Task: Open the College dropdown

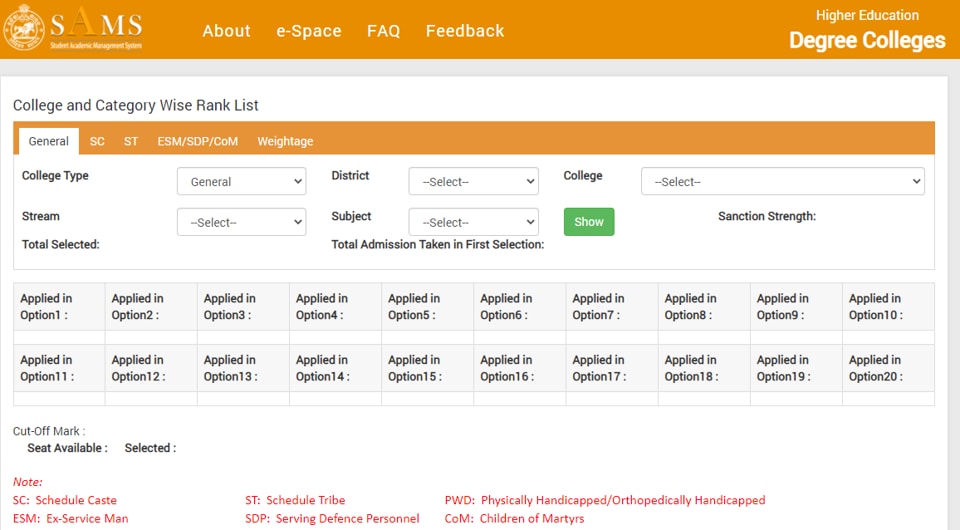Action: (782, 182)
